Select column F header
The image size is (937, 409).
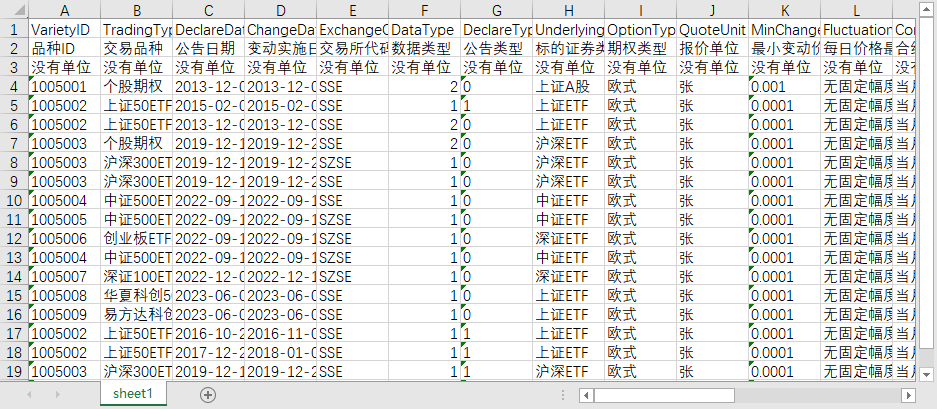(x=425, y=10)
